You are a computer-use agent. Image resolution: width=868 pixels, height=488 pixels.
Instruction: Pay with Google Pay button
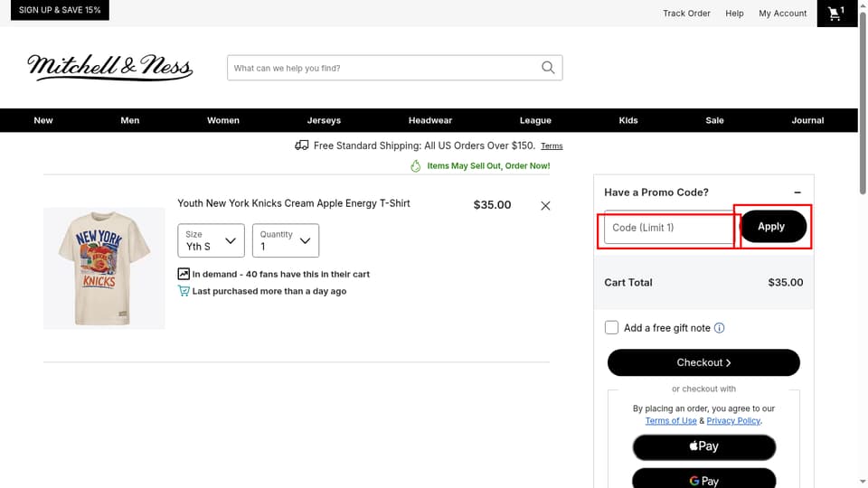(704, 479)
